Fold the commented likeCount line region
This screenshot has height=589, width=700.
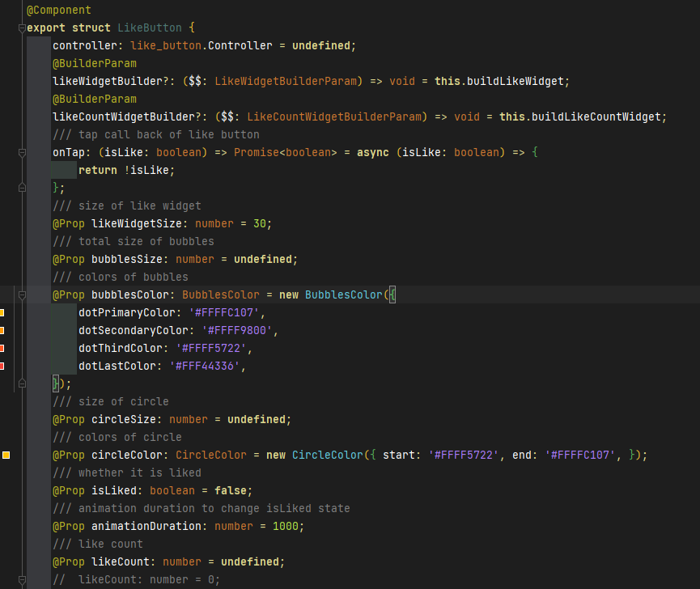pyautogui.click(x=22, y=579)
